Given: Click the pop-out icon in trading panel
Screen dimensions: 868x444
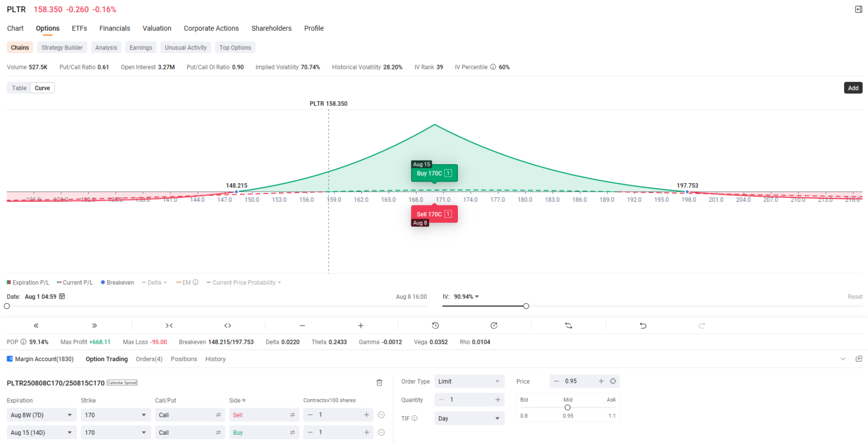Looking at the screenshot, I should (x=859, y=359).
